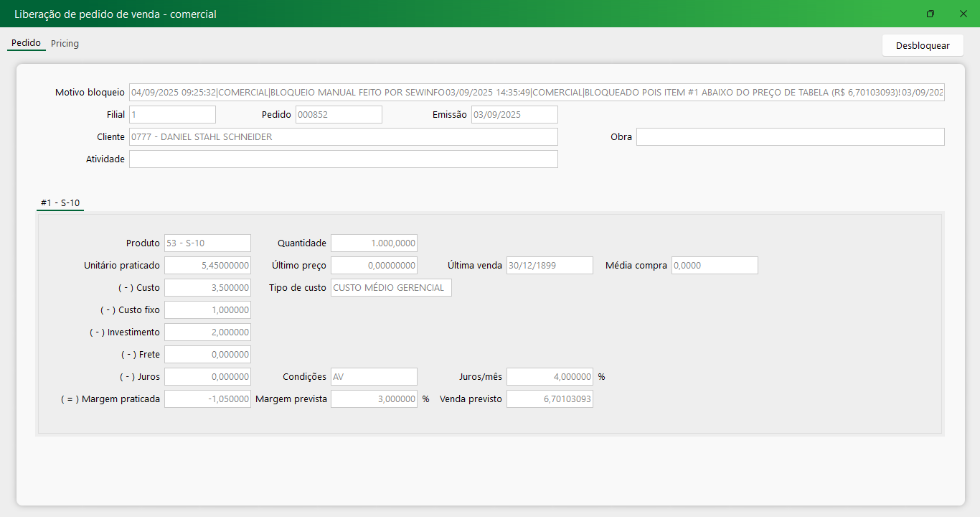The height and width of the screenshot is (517, 980).
Task: Restore the window using the title bar icon
Action: click(930, 14)
